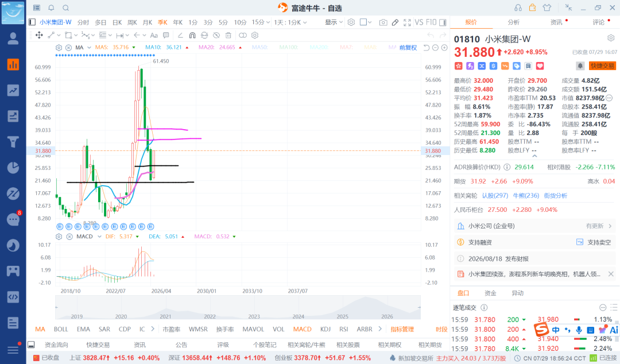The image size is (620, 364).
Task: Collapse the bottom panel toggle icon
Action: [32, 344]
